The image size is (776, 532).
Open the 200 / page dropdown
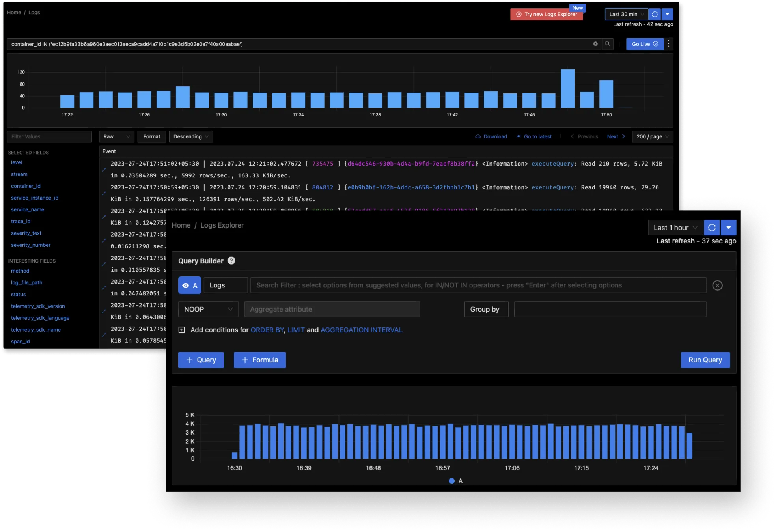652,136
